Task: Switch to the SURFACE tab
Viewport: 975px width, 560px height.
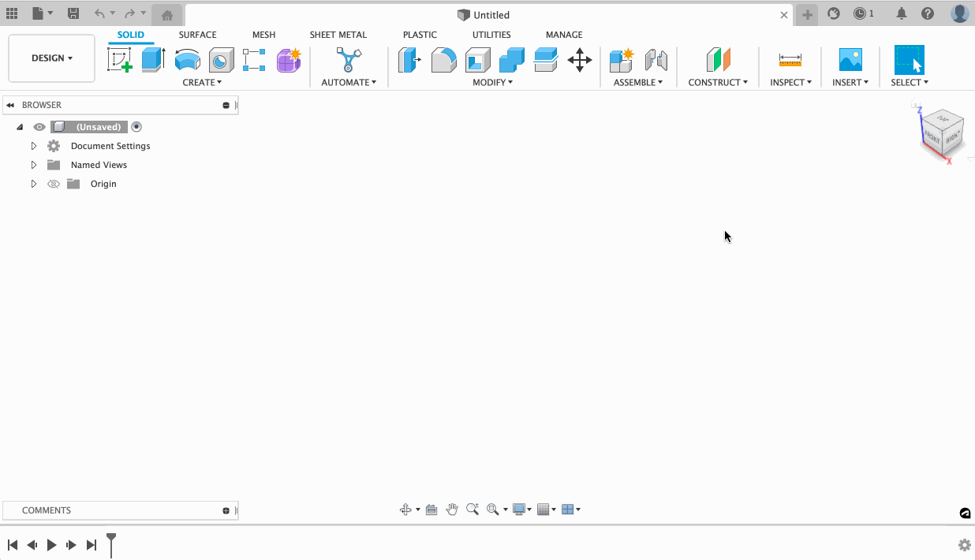Action: pyautogui.click(x=197, y=35)
